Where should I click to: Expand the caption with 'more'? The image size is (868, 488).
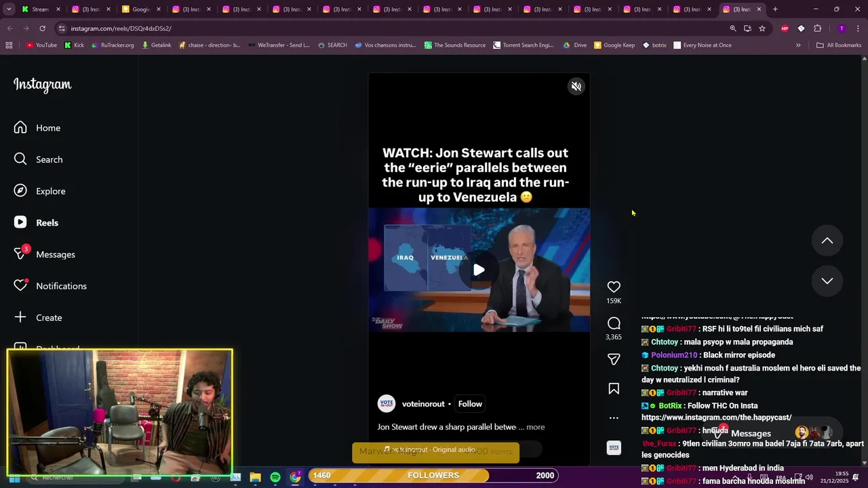536,427
